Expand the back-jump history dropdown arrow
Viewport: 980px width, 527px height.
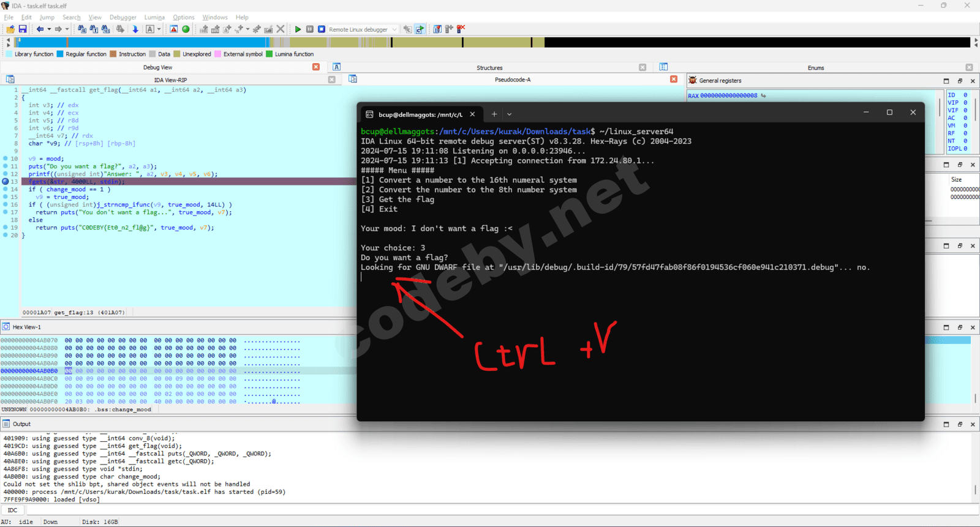(49, 29)
